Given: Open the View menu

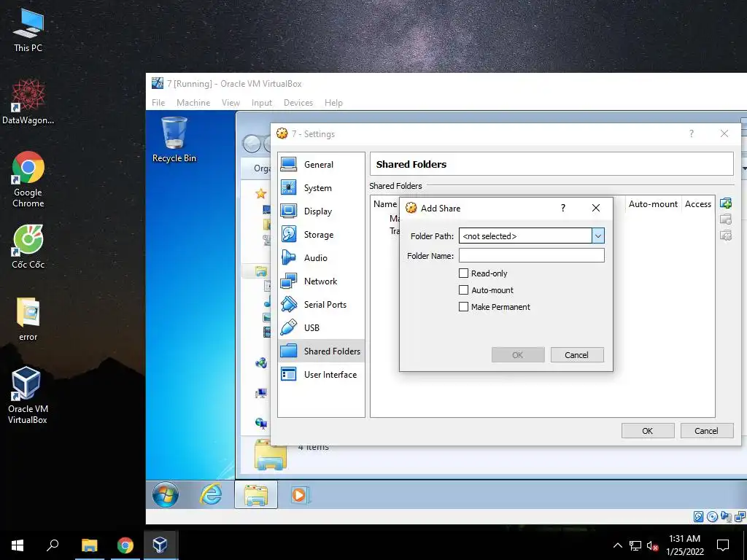Looking at the screenshot, I should coord(231,102).
